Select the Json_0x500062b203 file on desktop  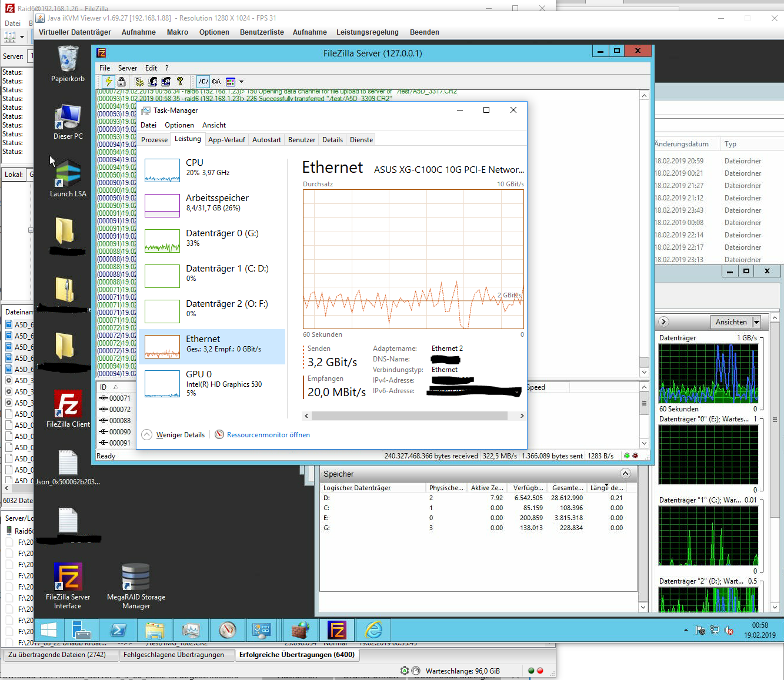tap(68, 468)
